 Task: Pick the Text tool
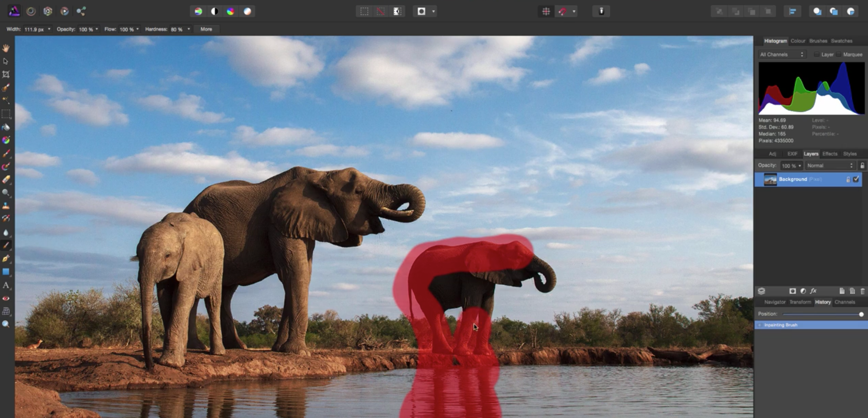pos(6,285)
